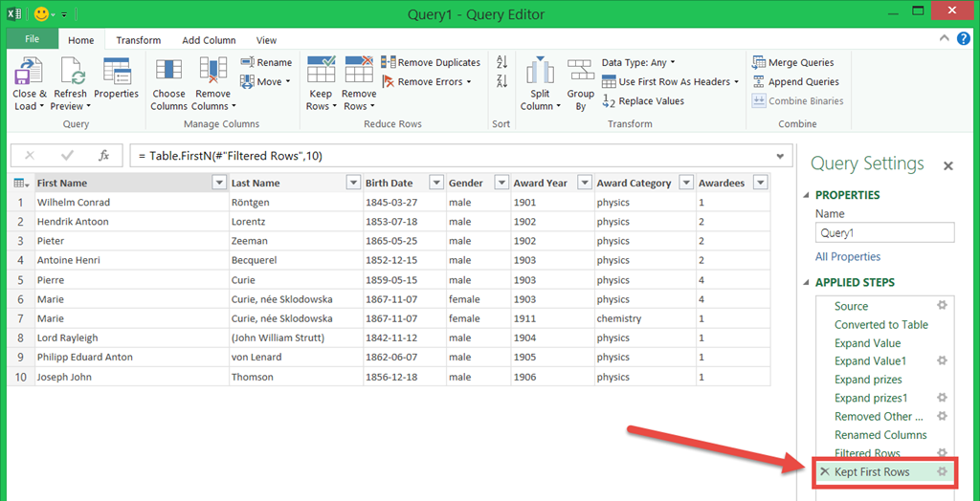The height and width of the screenshot is (501, 980).
Task: Expand the Data Type: Any dropdown
Action: point(638,62)
